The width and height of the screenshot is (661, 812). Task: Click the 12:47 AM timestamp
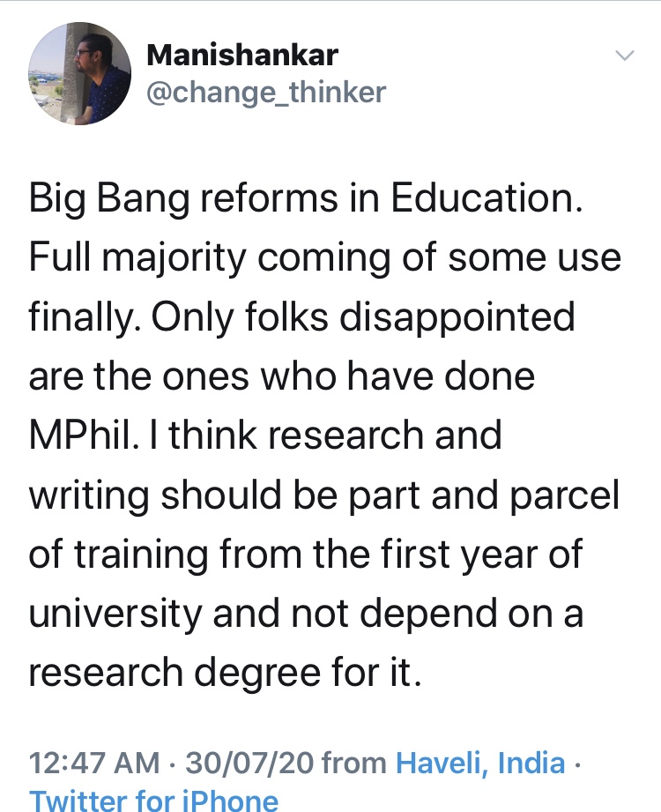(94, 763)
